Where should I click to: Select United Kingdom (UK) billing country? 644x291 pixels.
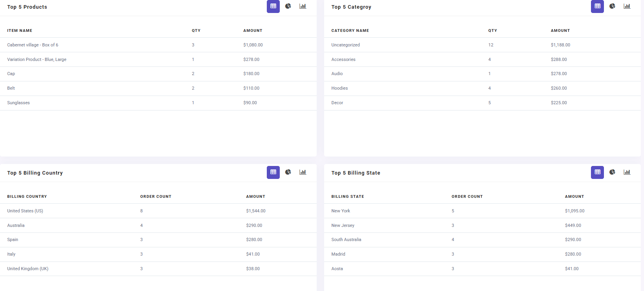28,269
